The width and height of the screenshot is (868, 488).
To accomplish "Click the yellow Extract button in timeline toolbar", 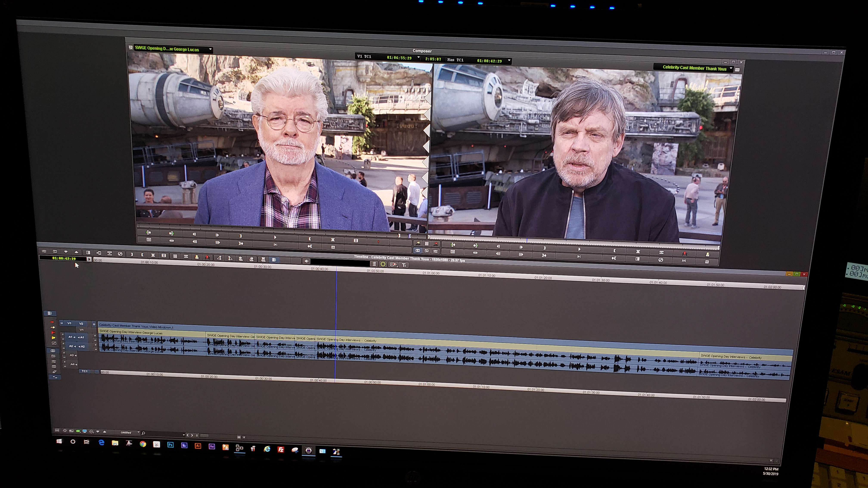I will pyautogui.click(x=197, y=257).
